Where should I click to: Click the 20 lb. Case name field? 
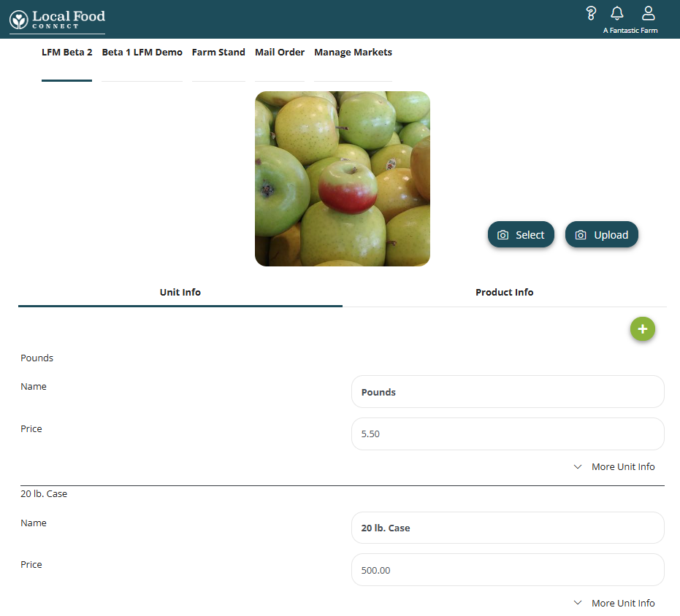[x=508, y=528]
